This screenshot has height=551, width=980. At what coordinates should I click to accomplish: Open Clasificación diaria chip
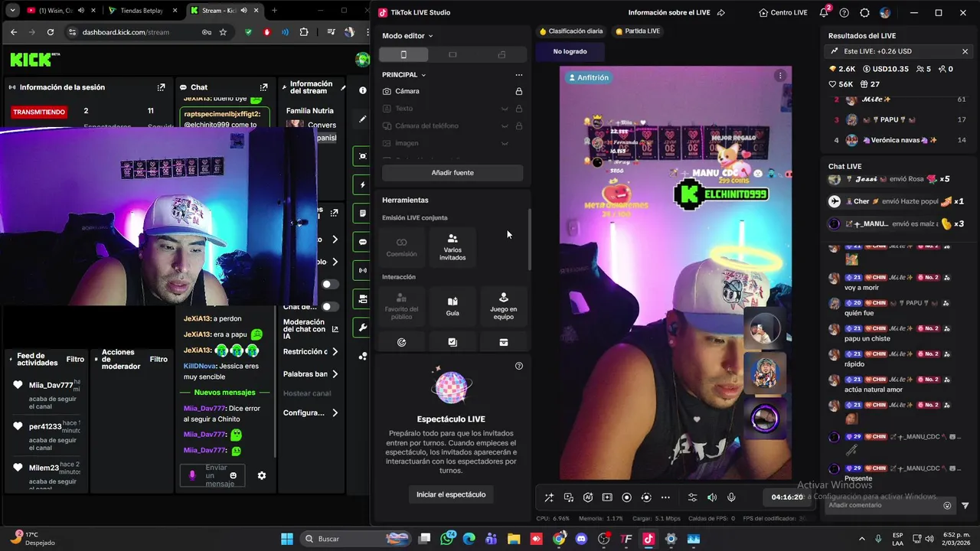point(571,31)
